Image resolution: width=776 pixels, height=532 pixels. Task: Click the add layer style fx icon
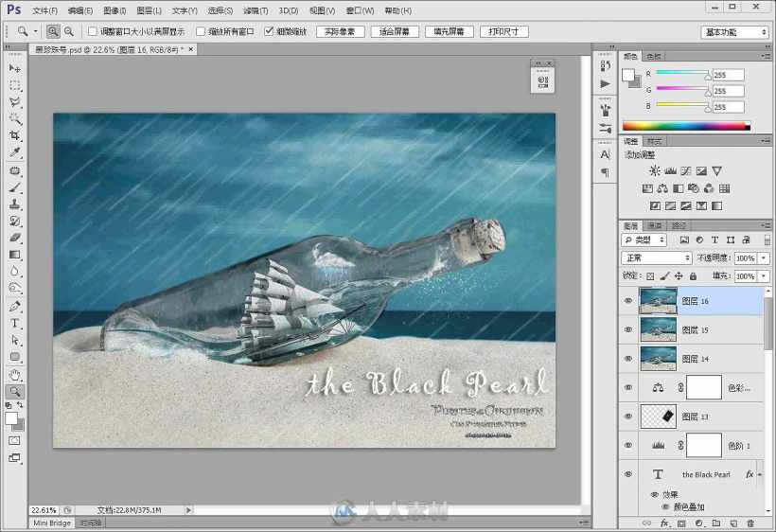point(664,523)
